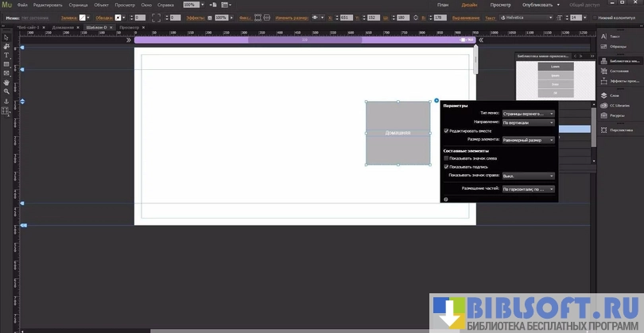Expand the Направление dropdown
This screenshot has height=333, width=644.
528,122
